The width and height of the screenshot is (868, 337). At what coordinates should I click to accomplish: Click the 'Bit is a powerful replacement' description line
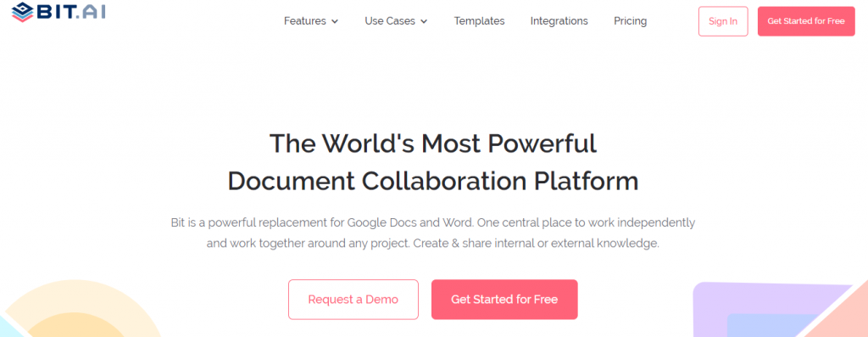[433, 222]
